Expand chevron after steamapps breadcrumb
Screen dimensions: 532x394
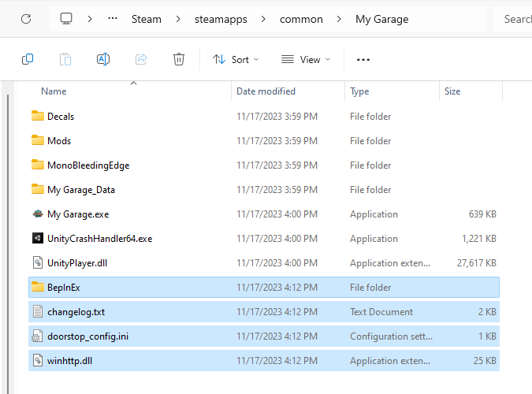pos(263,19)
